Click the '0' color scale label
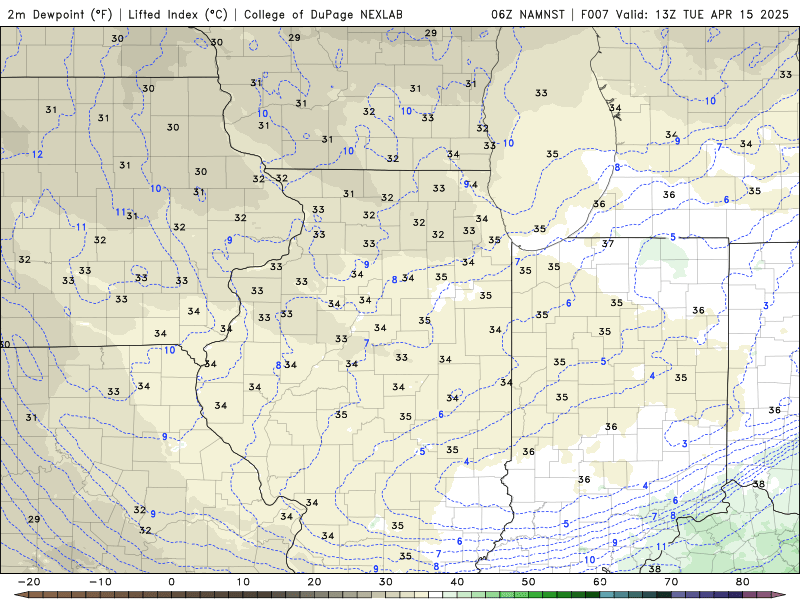800x600 pixels. tap(171, 582)
